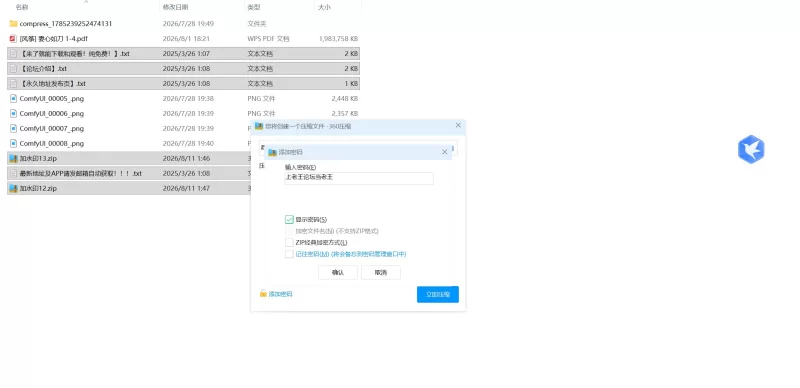Viewport: 800px width, 388px height.
Task: Click the blue bird floating desktop icon
Action: click(751, 150)
